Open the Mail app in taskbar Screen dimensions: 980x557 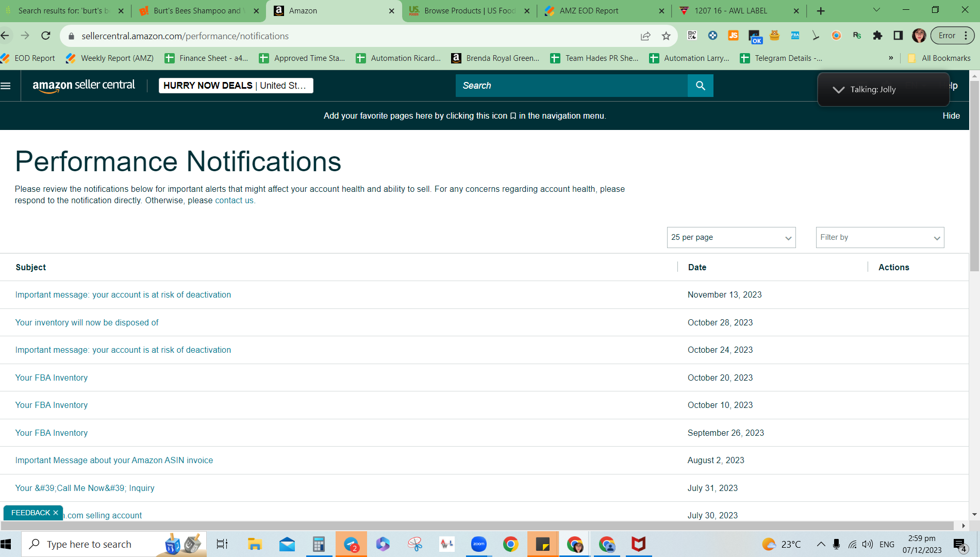click(287, 544)
